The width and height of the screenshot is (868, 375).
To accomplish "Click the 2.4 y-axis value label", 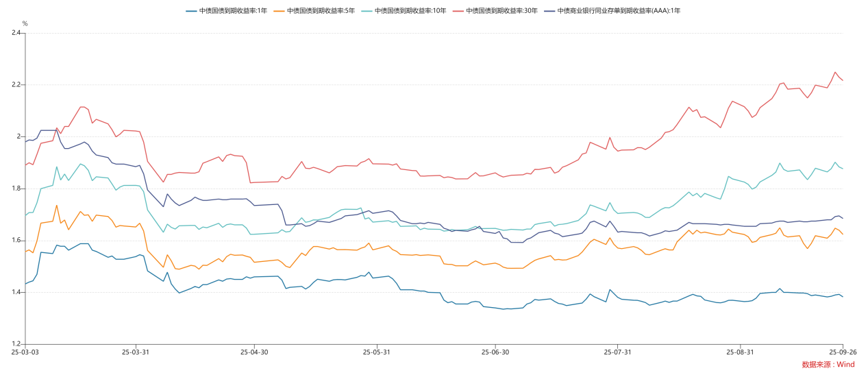I will click(x=16, y=33).
